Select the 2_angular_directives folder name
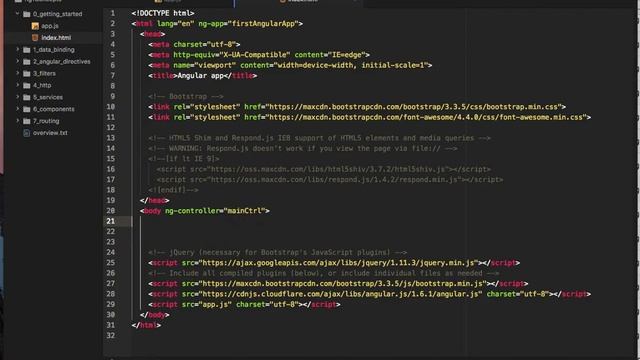The height and width of the screenshot is (360, 640). pyautogui.click(x=62, y=61)
